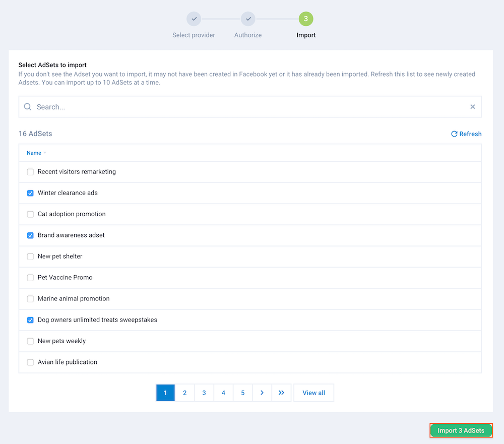Clear the search field with the X icon
504x444 pixels.
[x=473, y=107]
